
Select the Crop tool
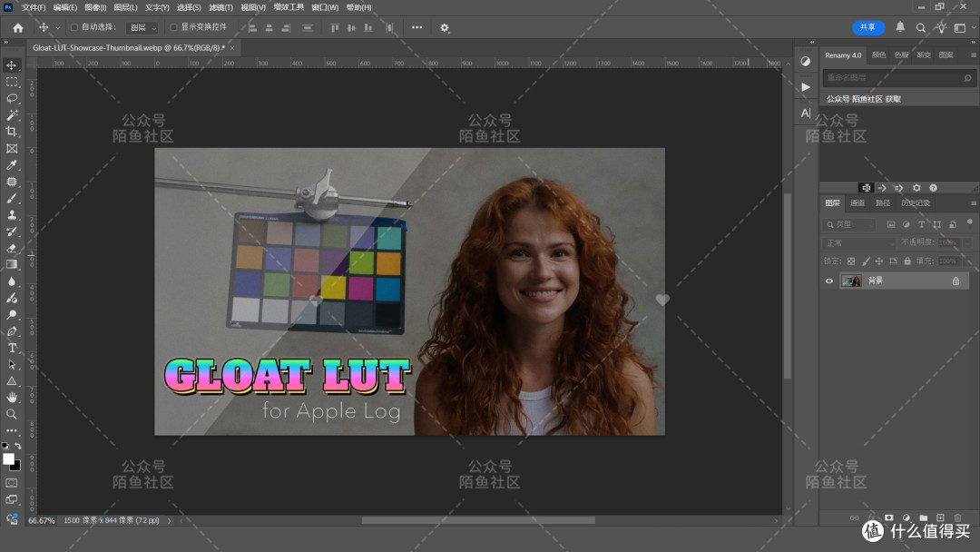pos(12,132)
